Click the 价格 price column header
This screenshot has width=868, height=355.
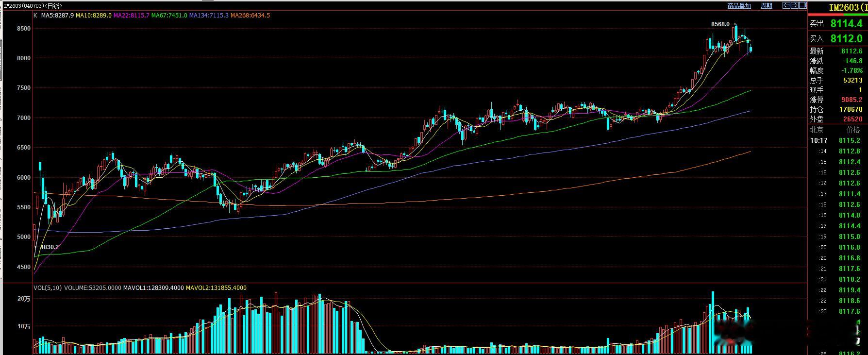[x=853, y=130]
